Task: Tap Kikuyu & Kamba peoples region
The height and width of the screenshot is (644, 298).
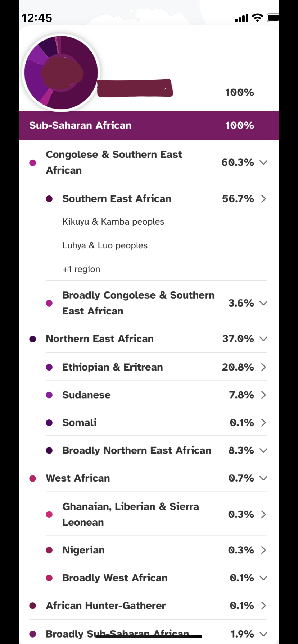Action: [113, 222]
